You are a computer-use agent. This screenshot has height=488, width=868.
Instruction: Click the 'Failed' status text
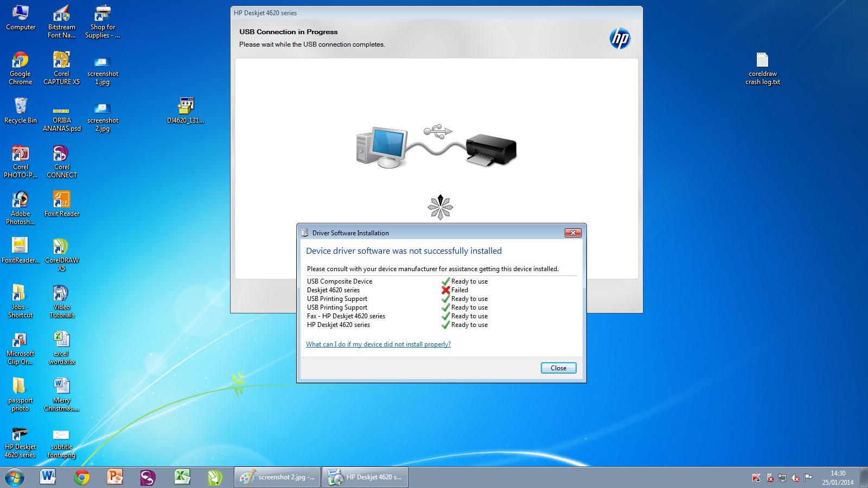tap(459, 290)
